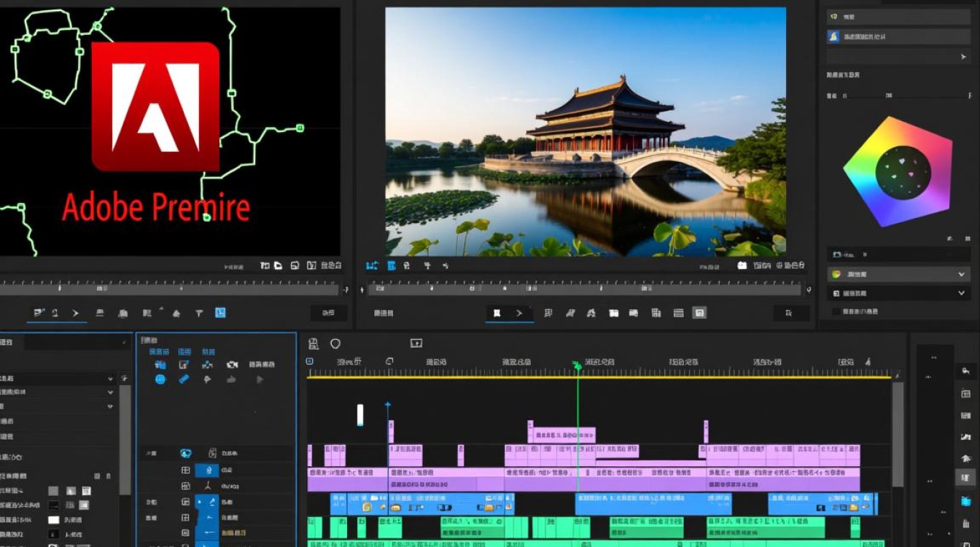Click the small blue square at timeline ruler start
Viewport: 980px width, 547px height.
309,361
